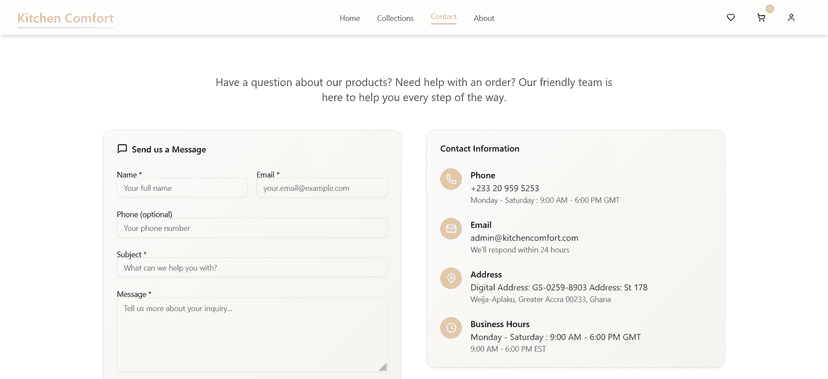Click the "Phone (optional)" field label

pyautogui.click(x=145, y=214)
